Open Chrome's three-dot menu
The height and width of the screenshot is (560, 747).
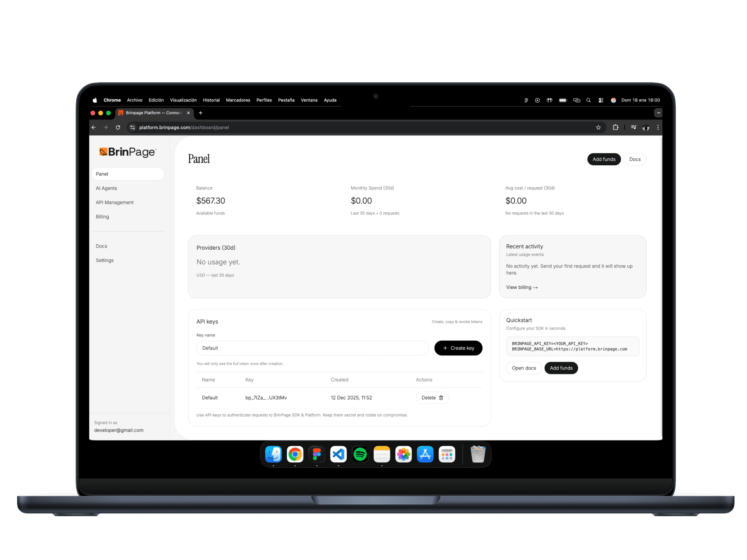(658, 128)
